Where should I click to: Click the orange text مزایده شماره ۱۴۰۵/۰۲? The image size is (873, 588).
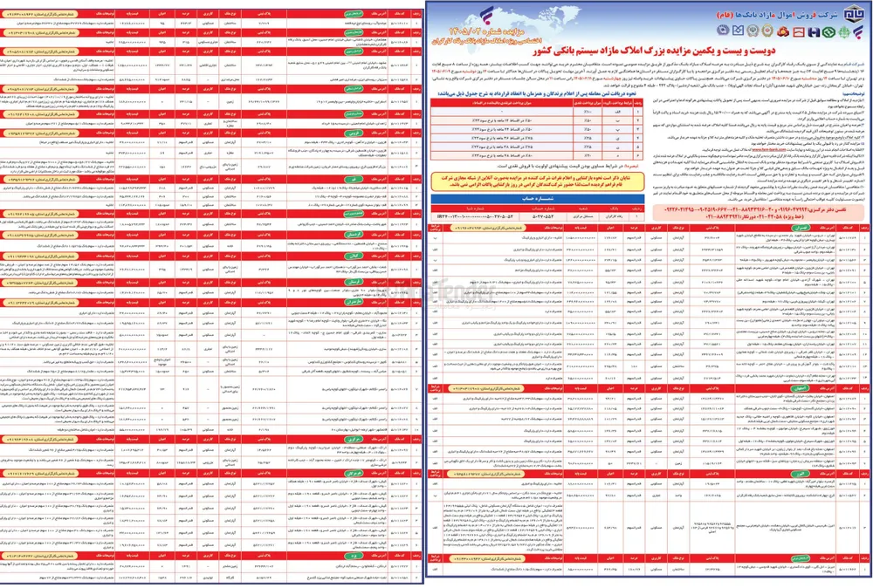(486, 31)
